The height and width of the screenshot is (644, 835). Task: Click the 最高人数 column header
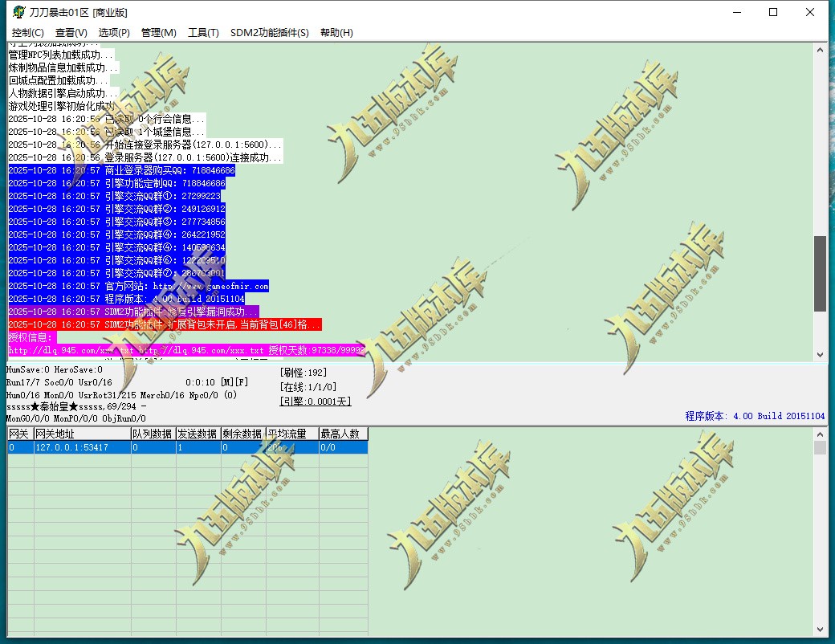point(343,434)
